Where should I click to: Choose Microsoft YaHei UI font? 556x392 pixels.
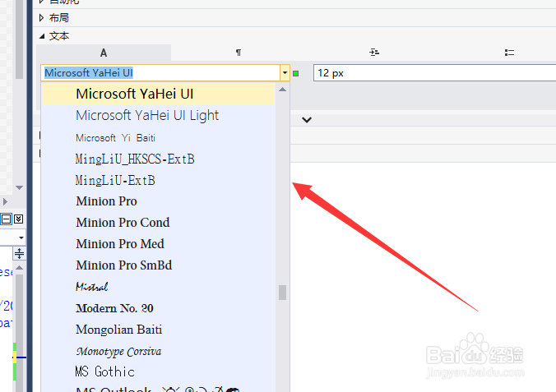pyautogui.click(x=159, y=94)
